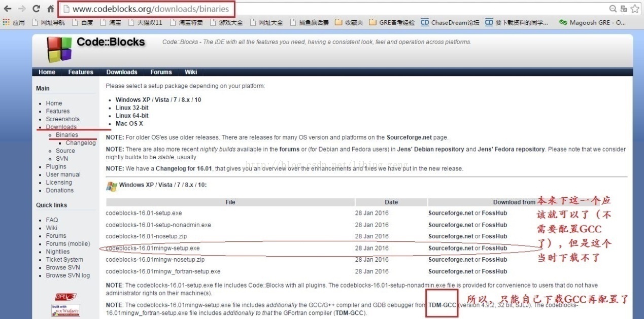644x319 pixels.
Task: Jump to Windows XP / Vista / 7 / 8.x / 10 platform link
Action: (158, 100)
